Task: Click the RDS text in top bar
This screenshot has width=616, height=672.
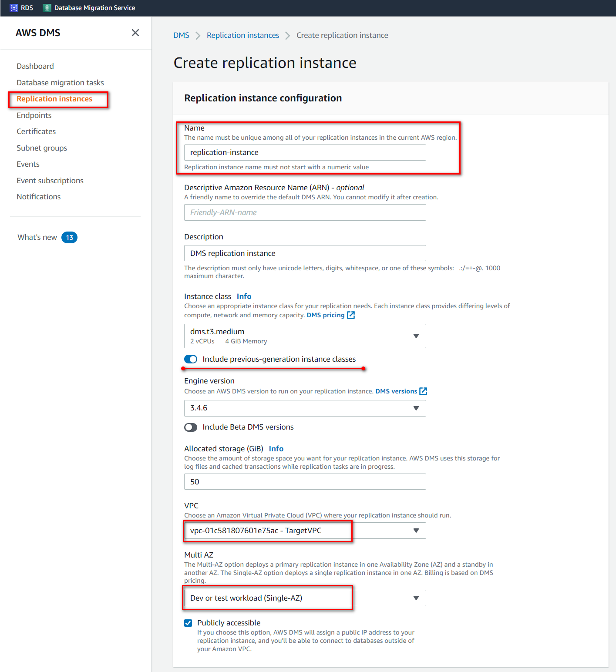Action: [27, 8]
